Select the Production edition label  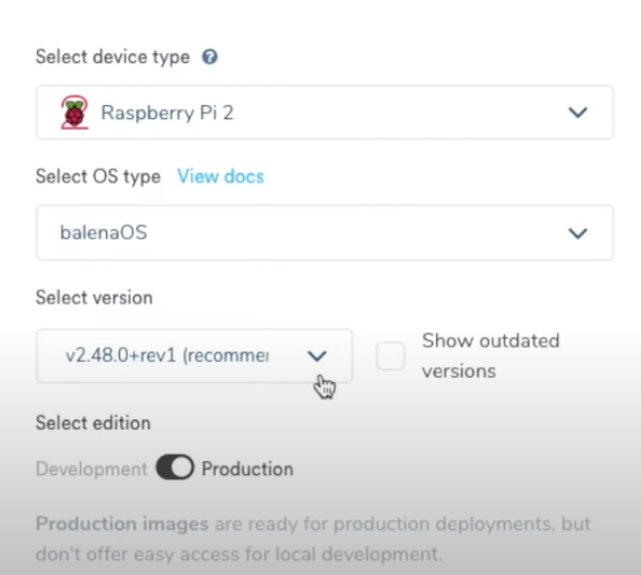point(247,469)
